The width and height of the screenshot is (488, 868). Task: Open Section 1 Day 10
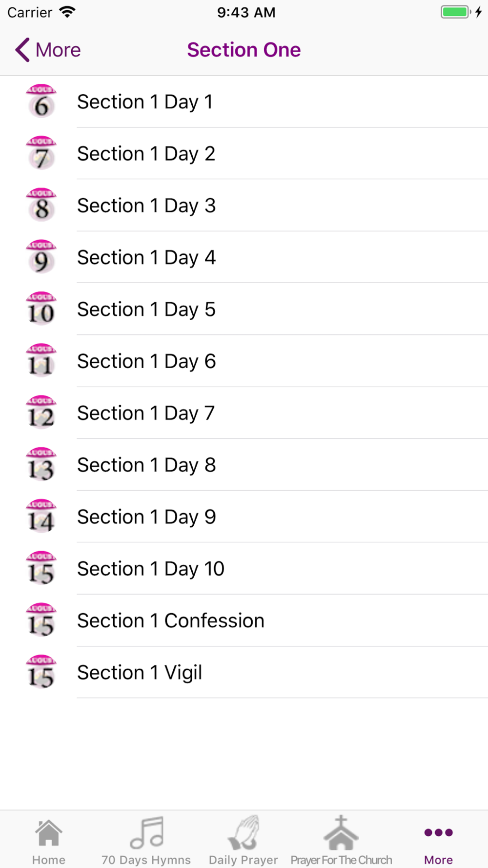(244, 569)
